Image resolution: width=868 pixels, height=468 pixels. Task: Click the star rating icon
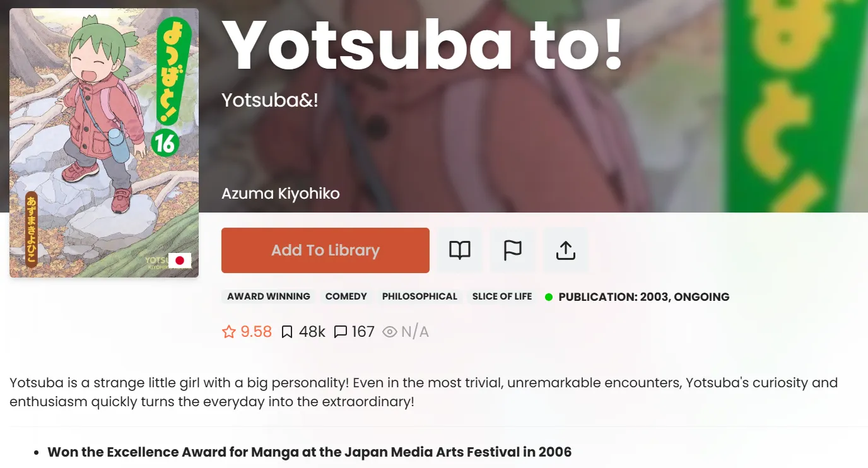(x=228, y=332)
